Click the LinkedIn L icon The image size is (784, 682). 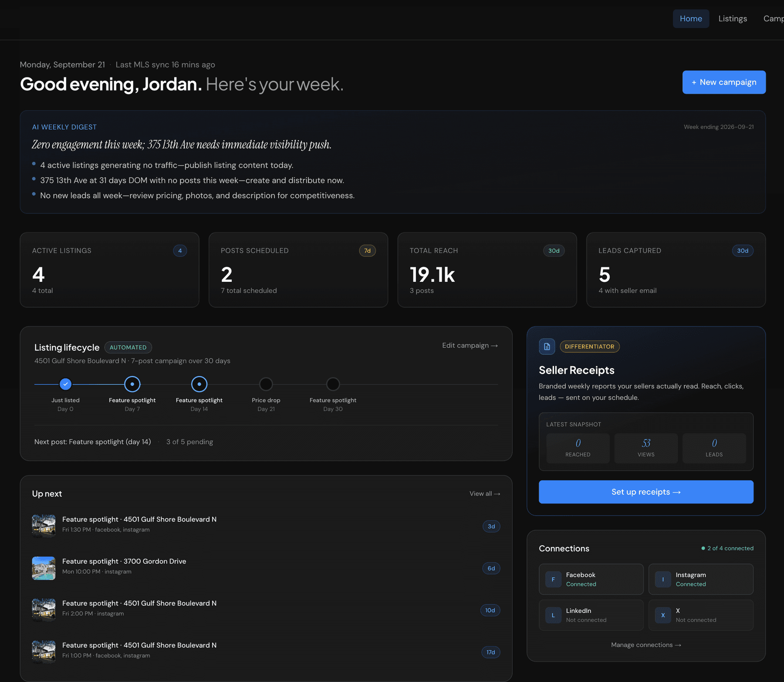[x=553, y=615]
